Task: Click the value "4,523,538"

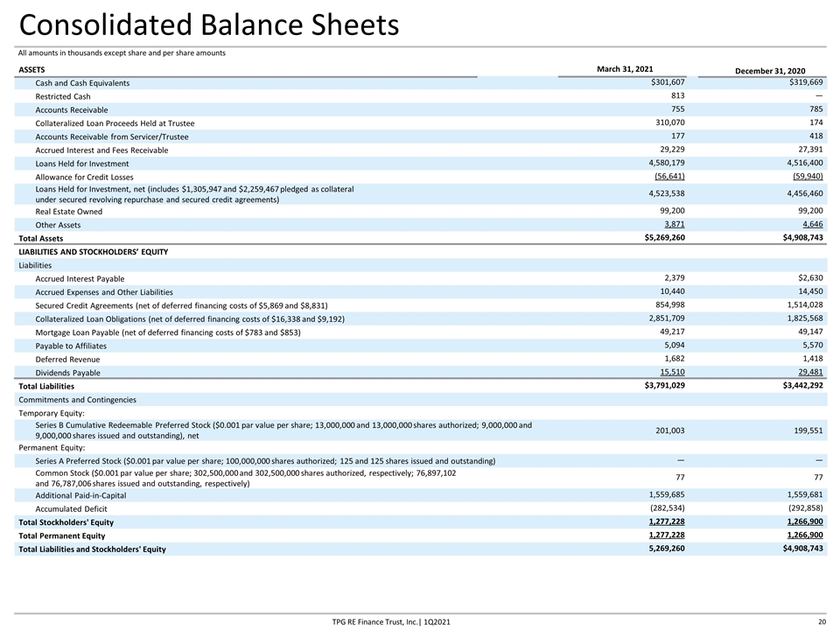Action: click(667, 193)
